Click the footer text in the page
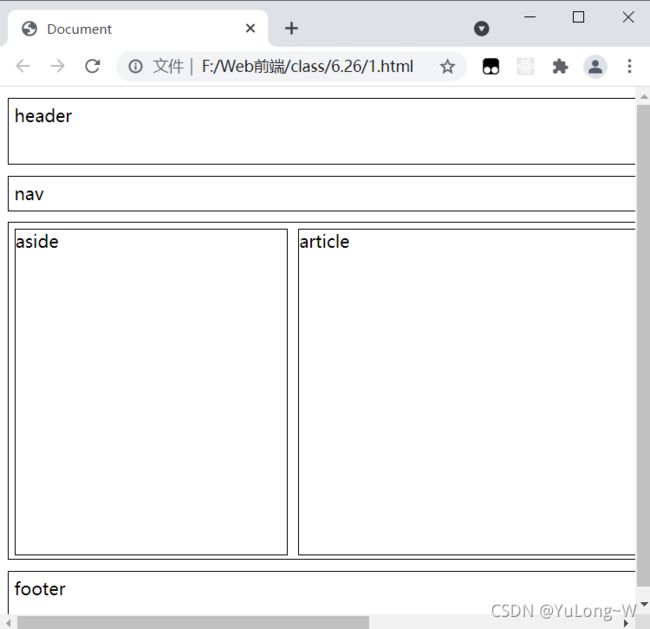Screen dimensions: 650x629 (x=40, y=589)
